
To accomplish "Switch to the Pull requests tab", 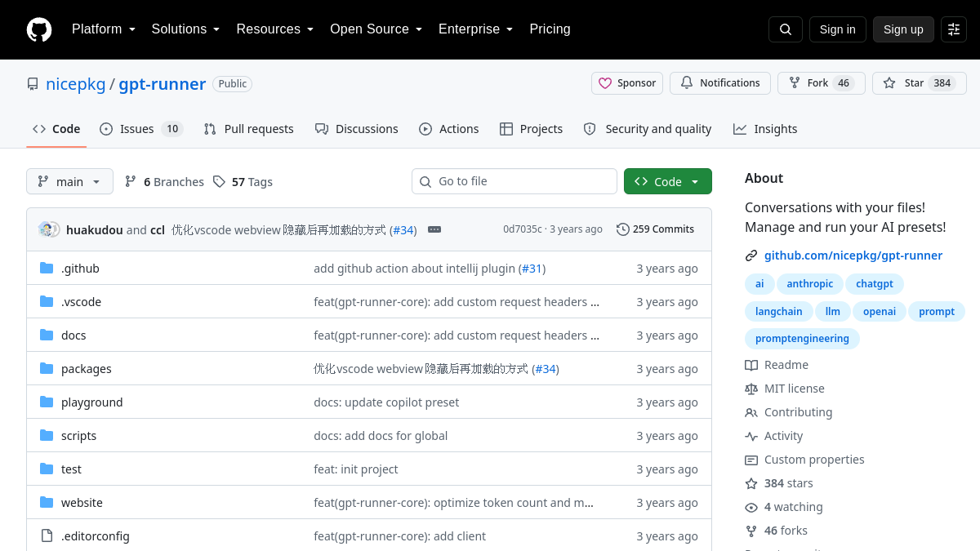I will tap(248, 129).
